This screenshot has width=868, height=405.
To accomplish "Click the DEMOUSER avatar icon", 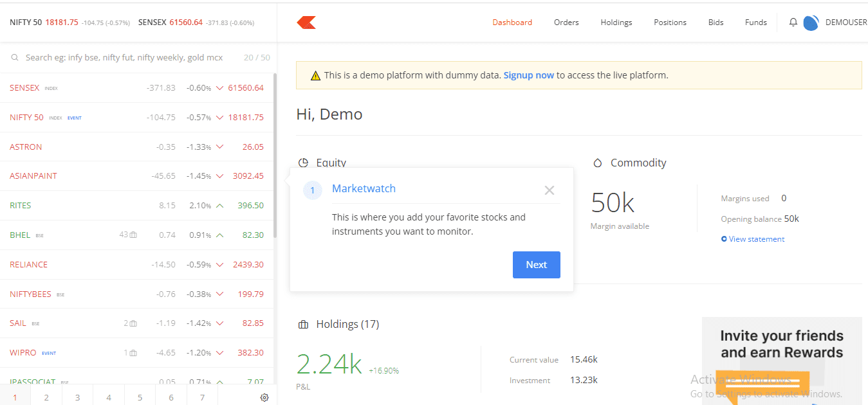I will click(x=811, y=22).
